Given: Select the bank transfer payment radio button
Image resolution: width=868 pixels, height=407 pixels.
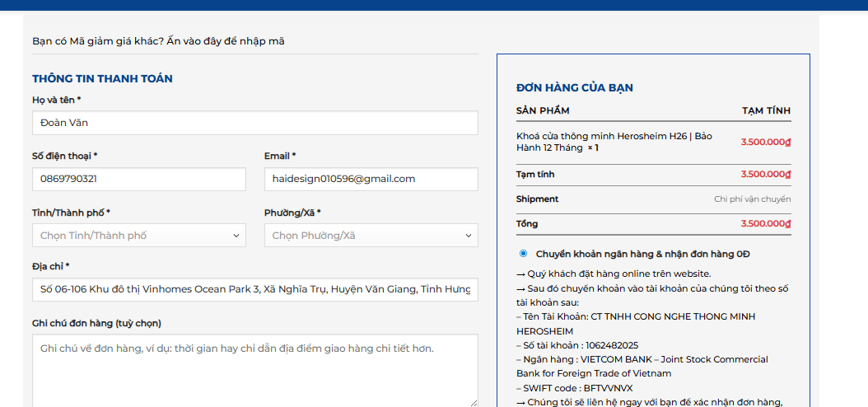Looking at the screenshot, I should pos(523,254).
